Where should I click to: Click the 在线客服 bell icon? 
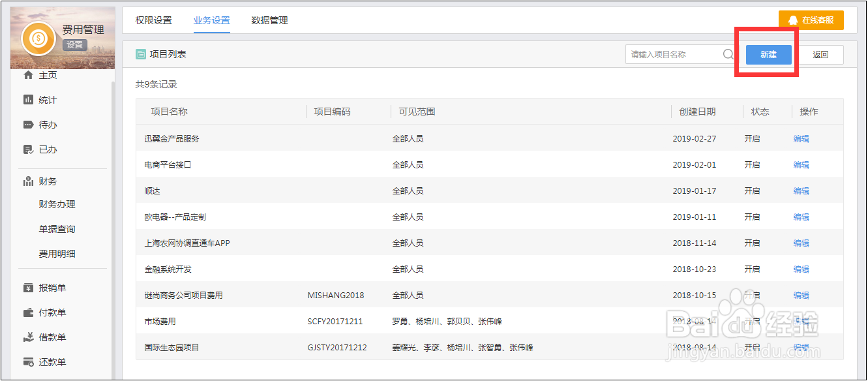tap(792, 20)
